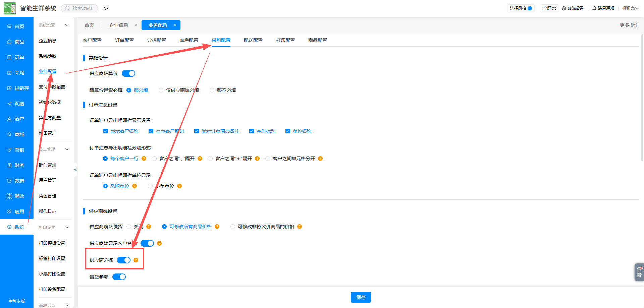This screenshot has height=308, width=644.
Task: Switch to 分拣配置 tab
Action: point(157,40)
